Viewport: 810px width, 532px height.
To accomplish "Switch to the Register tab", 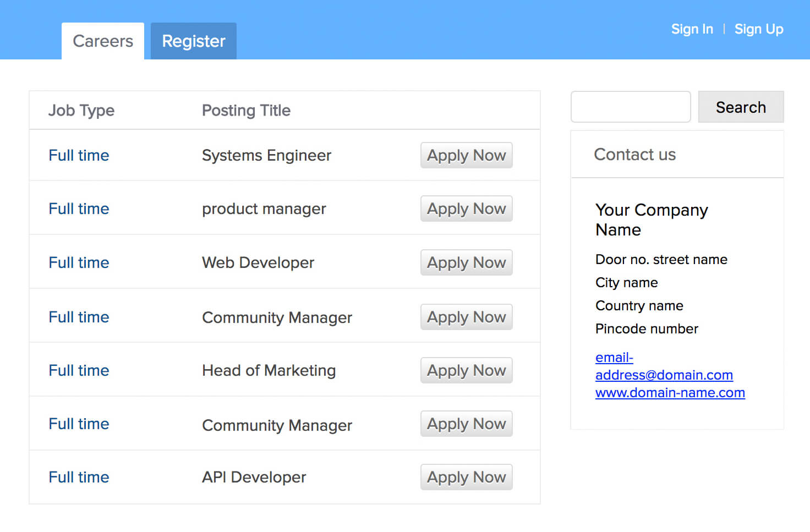I will tap(194, 41).
